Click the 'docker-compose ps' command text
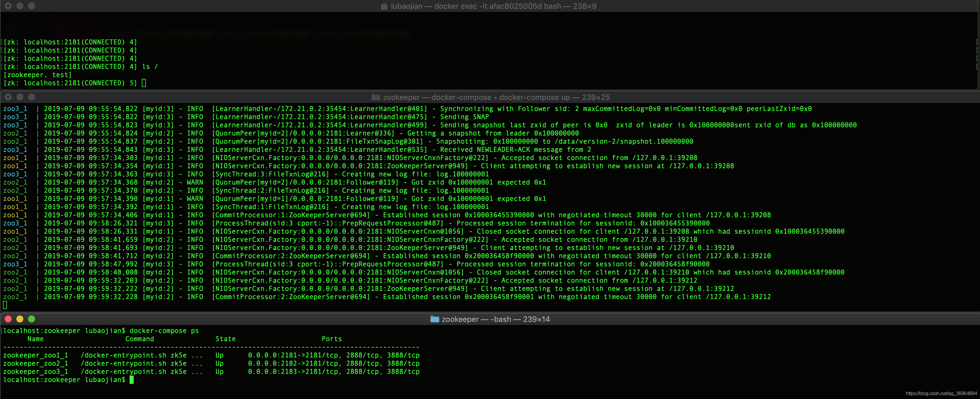The height and width of the screenshot is (399, 980). point(164,331)
